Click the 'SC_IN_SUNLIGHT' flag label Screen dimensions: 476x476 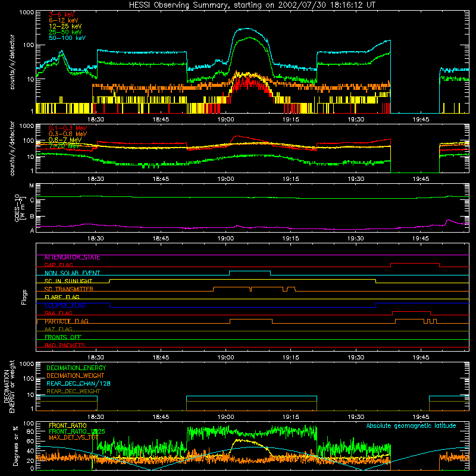pos(68,281)
